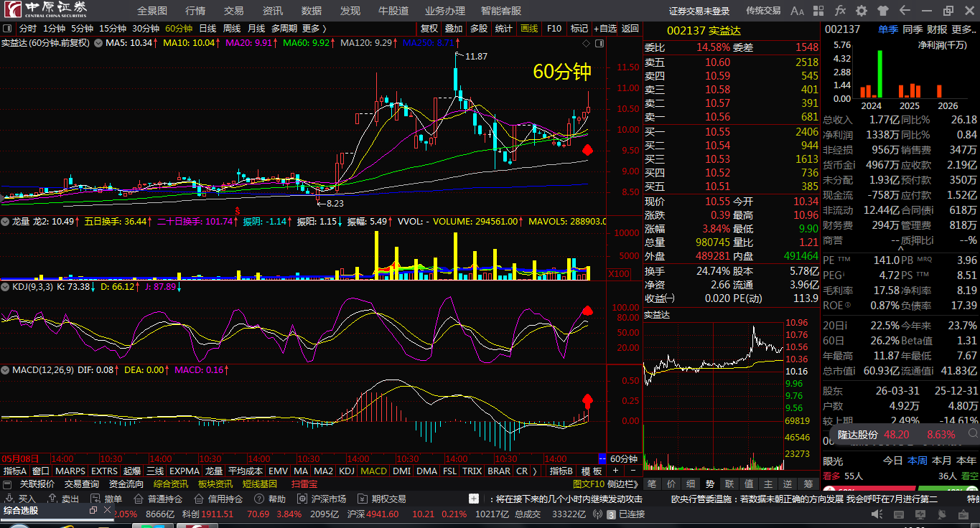
Task: Open the 帮助 help icon
Action: pyautogui.click(x=270, y=499)
